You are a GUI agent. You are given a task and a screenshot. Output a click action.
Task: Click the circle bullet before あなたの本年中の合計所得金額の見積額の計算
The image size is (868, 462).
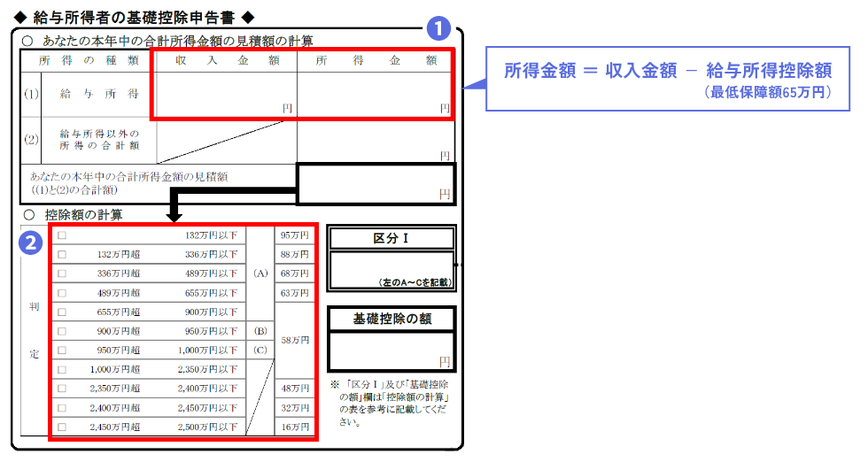click(28, 41)
